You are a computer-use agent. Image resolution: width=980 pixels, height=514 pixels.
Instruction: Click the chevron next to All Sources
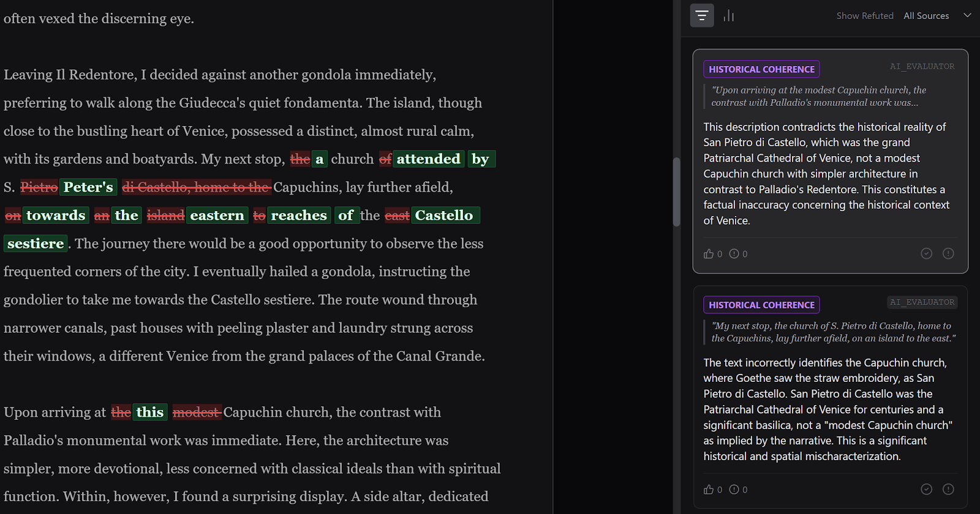point(967,15)
